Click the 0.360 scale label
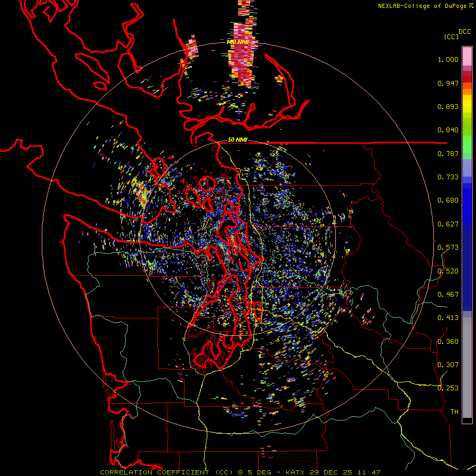The width and height of the screenshot is (476, 476). (x=448, y=341)
